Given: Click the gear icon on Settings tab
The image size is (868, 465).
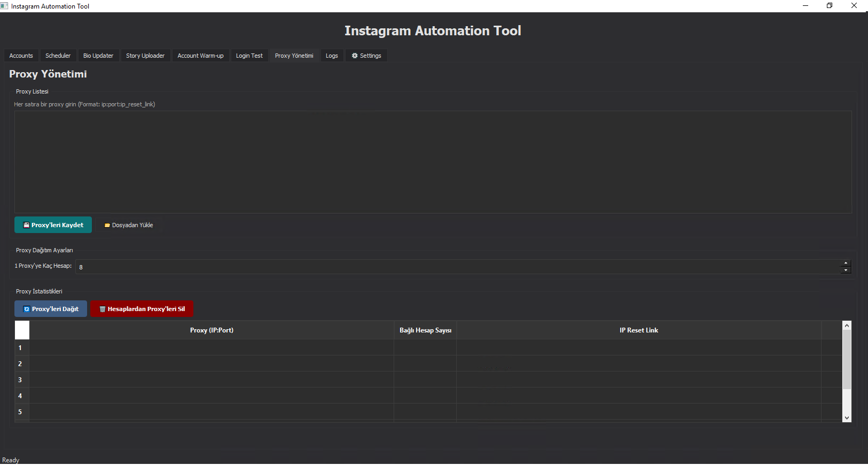Looking at the screenshot, I should pos(355,56).
